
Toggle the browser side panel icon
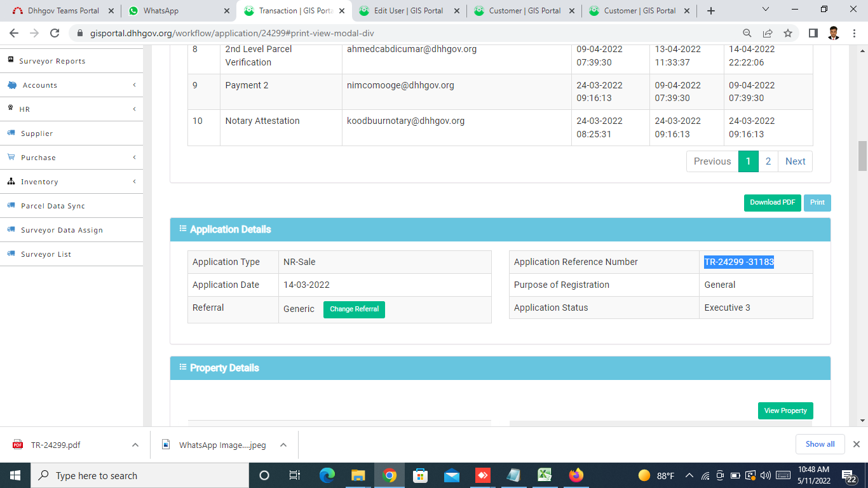tap(813, 33)
